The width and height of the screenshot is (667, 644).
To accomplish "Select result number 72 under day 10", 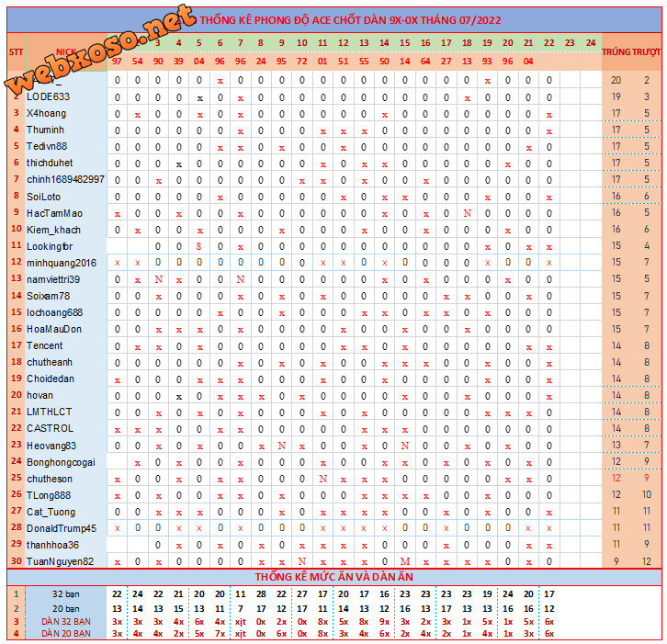I will pos(302,62).
